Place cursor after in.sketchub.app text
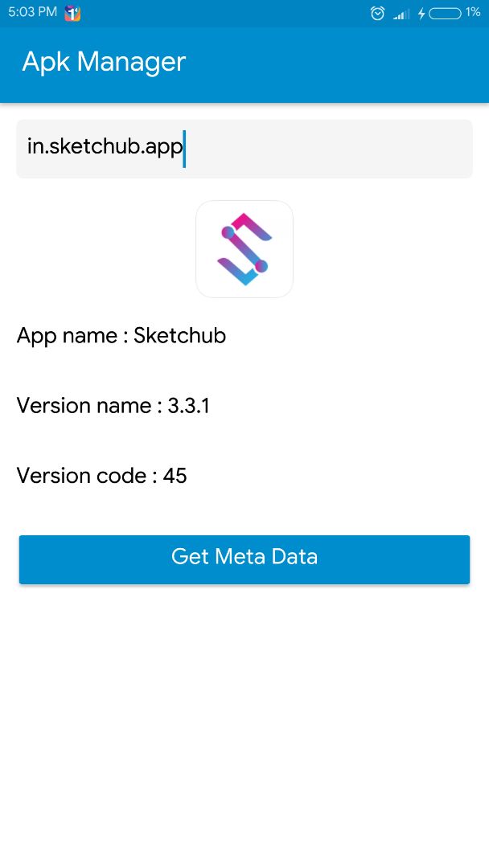This screenshot has width=489, height=868. (x=184, y=148)
